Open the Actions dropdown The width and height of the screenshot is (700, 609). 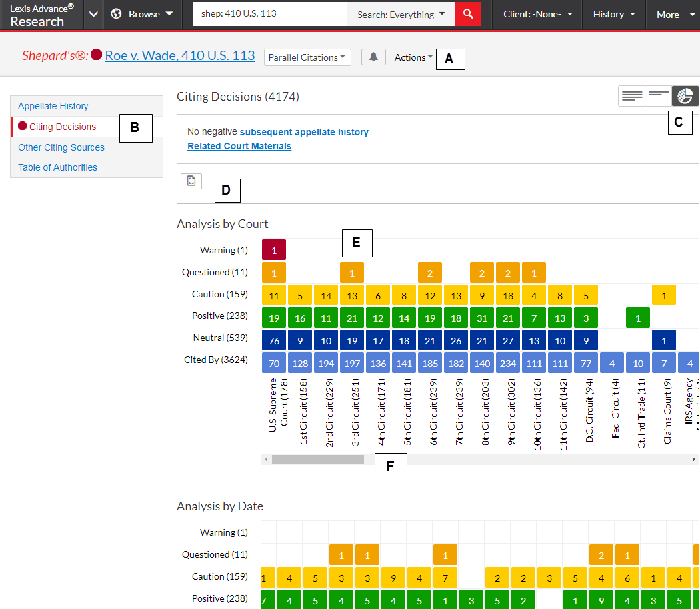413,57
